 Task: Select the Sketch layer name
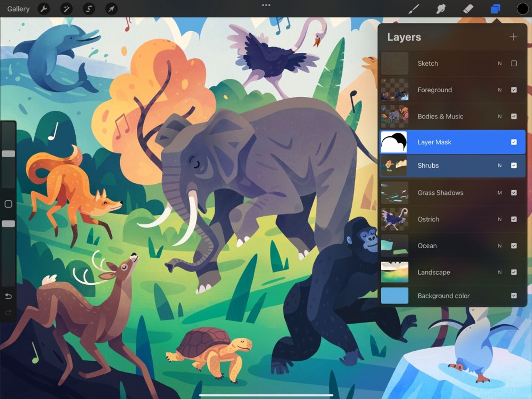point(428,63)
